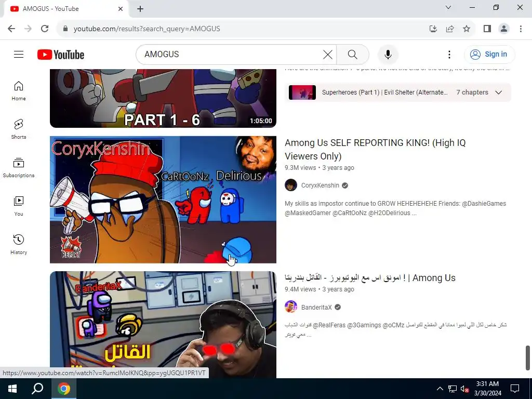Click the 9.4M views text
Screen dimensions: 532x399
coord(300,289)
